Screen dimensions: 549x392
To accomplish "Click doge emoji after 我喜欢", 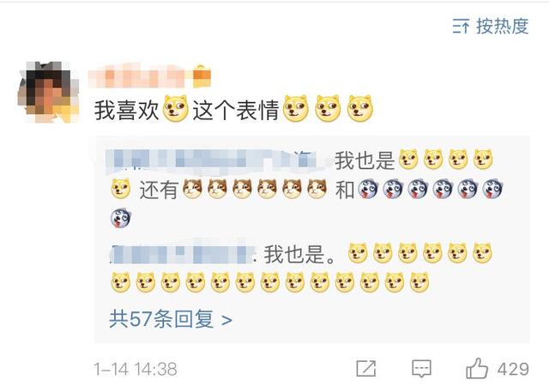I will [x=175, y=109].
